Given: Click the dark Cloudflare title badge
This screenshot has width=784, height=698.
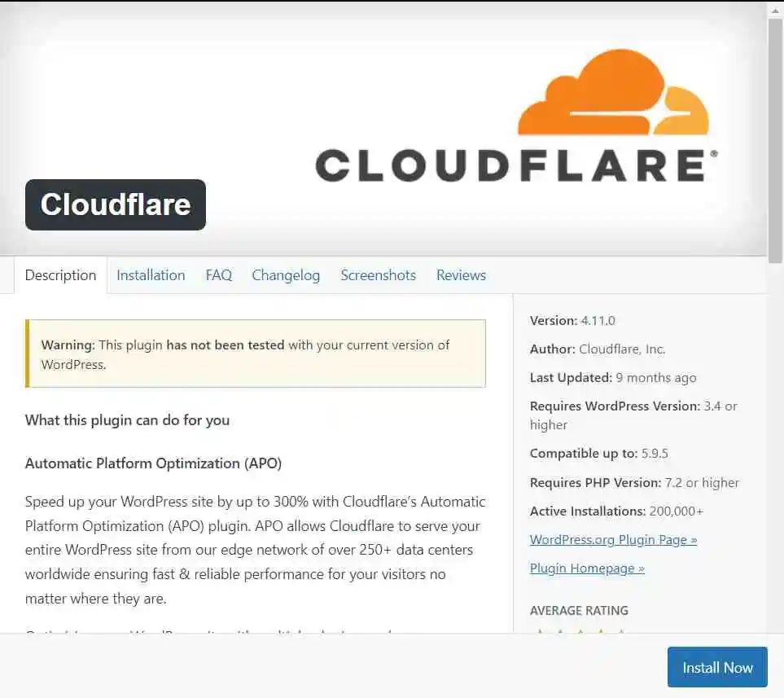Looking at the screenshot, I should pos(116,204).
